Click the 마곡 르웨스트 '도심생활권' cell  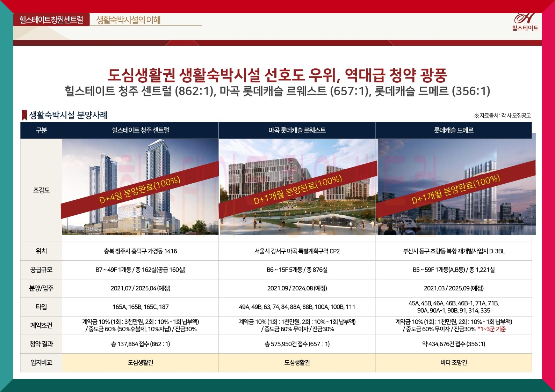coord(297,363)
